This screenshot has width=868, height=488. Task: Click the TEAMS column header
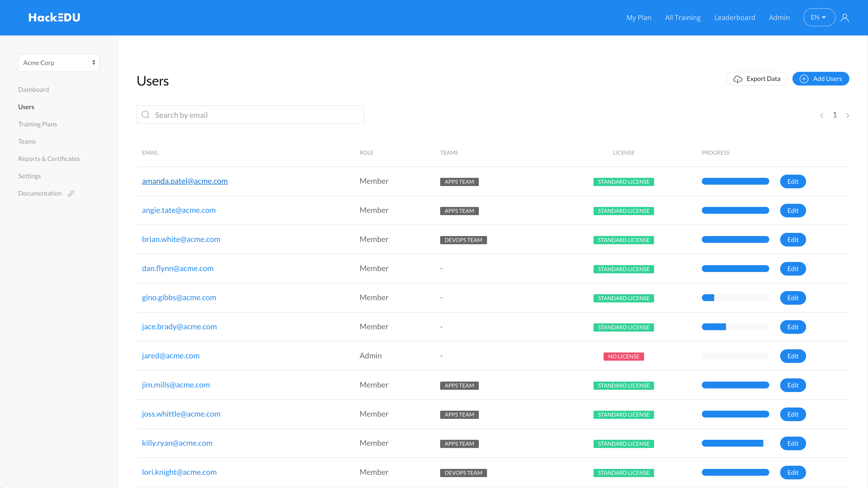[449, 153]
